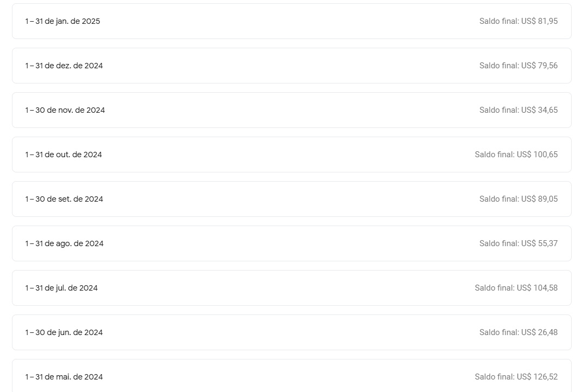The image size is (582, 392).
Task: Click the Saldo final US$ 126,52 text
Action: [x=516, y=377]
